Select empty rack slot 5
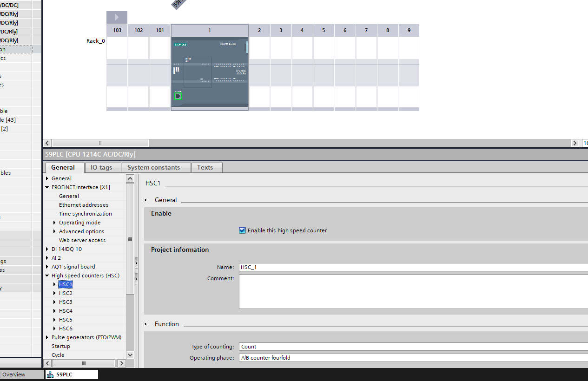 click(324, 67)
